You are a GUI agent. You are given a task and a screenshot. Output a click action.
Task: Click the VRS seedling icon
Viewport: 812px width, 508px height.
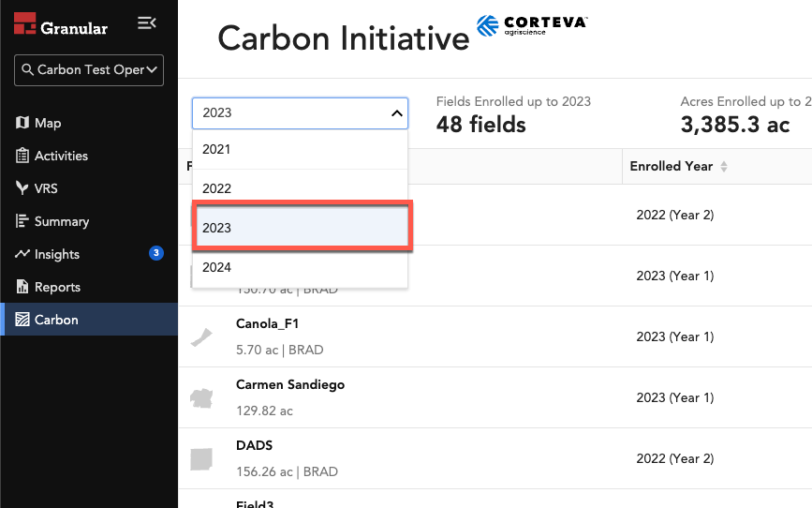tap(22, 188)
